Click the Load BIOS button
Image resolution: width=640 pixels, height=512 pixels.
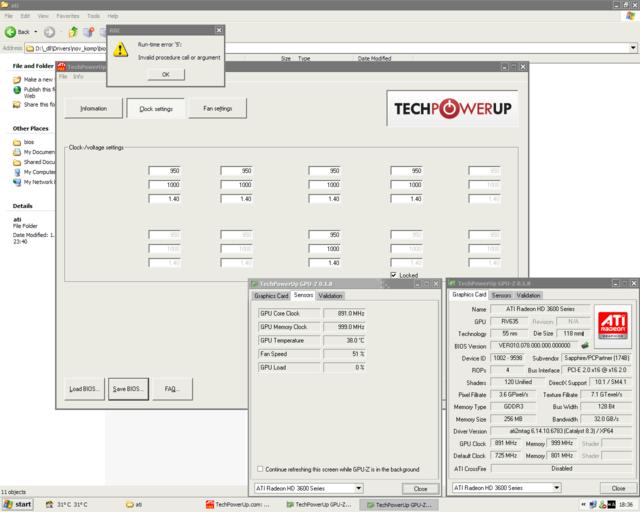pyautogui.click(x=84, y=389)
